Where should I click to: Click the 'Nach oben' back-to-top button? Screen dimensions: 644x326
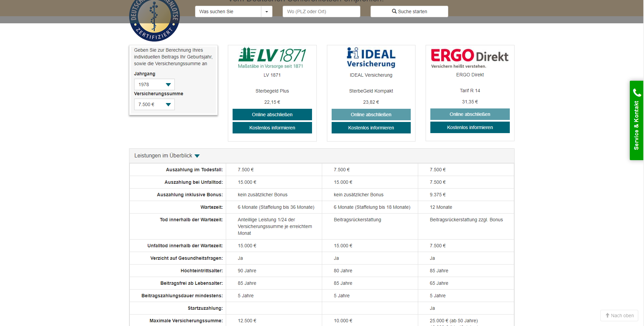coord(619,316)
